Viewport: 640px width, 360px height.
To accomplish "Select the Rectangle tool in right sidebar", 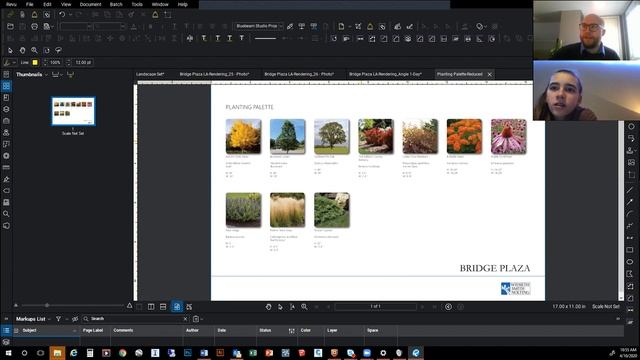I will pyautogui.click(x=630, y=249).
